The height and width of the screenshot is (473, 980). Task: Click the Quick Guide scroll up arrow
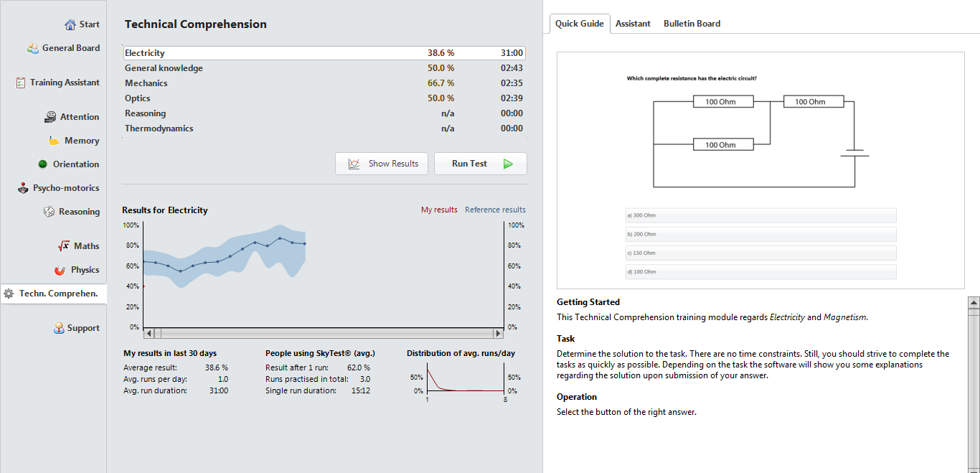[x=974, y=302]
